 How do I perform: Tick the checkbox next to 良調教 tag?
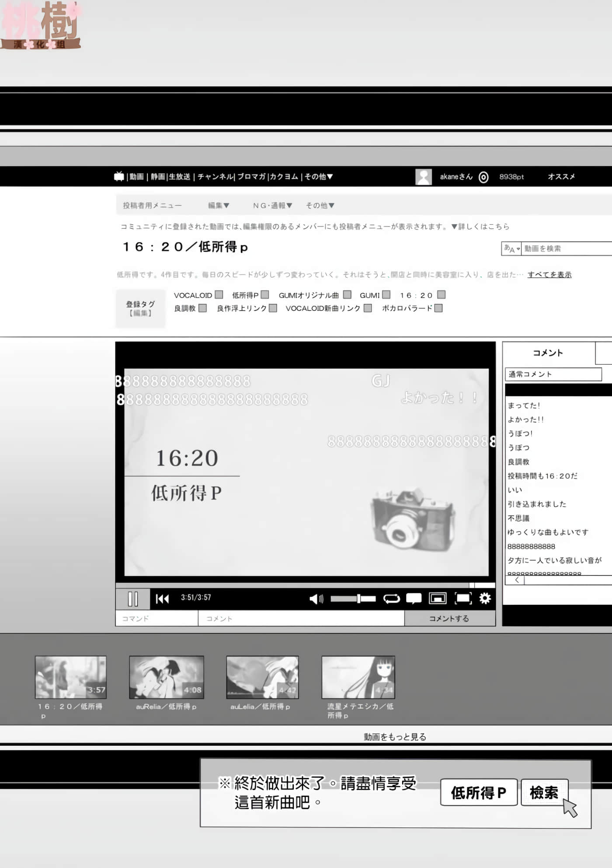[x=202, y=308]
